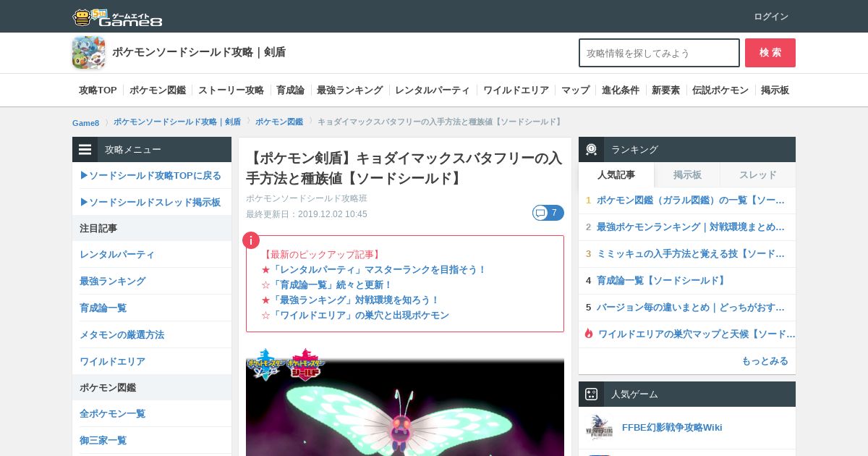Open 最強ランキング in the navigation bar
The height and width of the screenshot is (456, 868).
349,90
